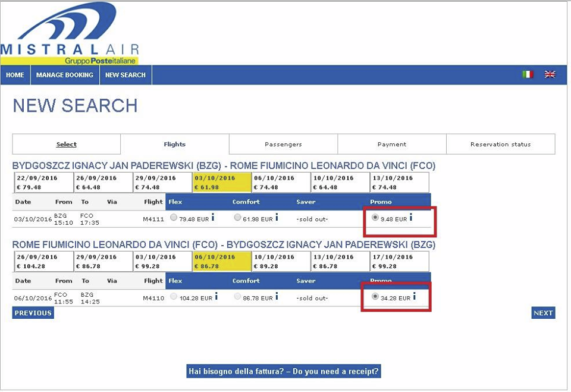
Task: Click 'sold out' Saver cell for M4111
Action: [x=312, y=219]
